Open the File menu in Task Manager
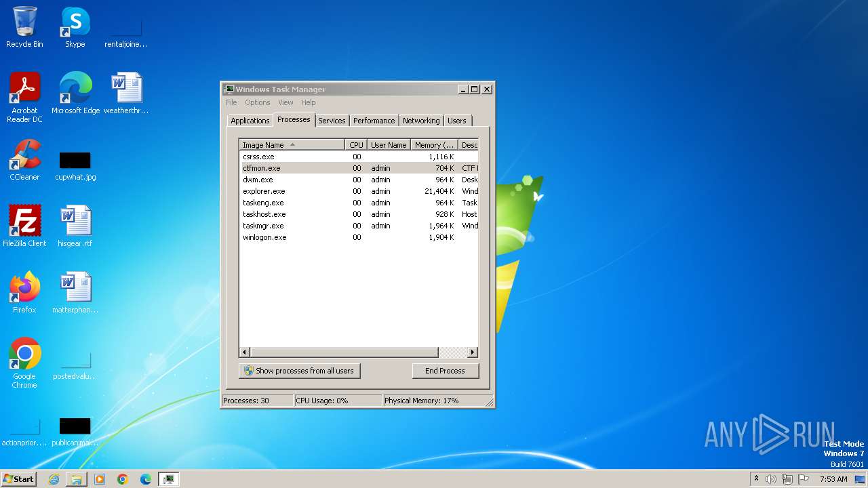Image resolution: width=868 pixels, height=488 pixels. (x=231, y=102)
